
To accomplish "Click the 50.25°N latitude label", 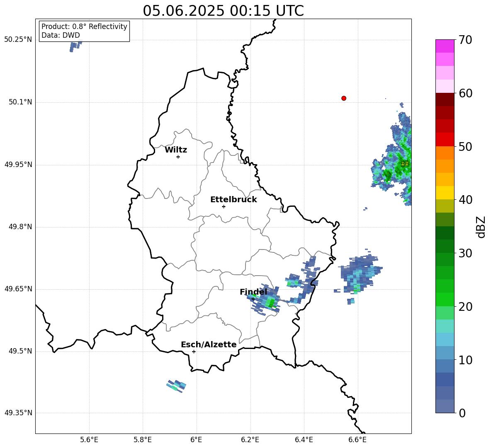I will click(18, 40).
